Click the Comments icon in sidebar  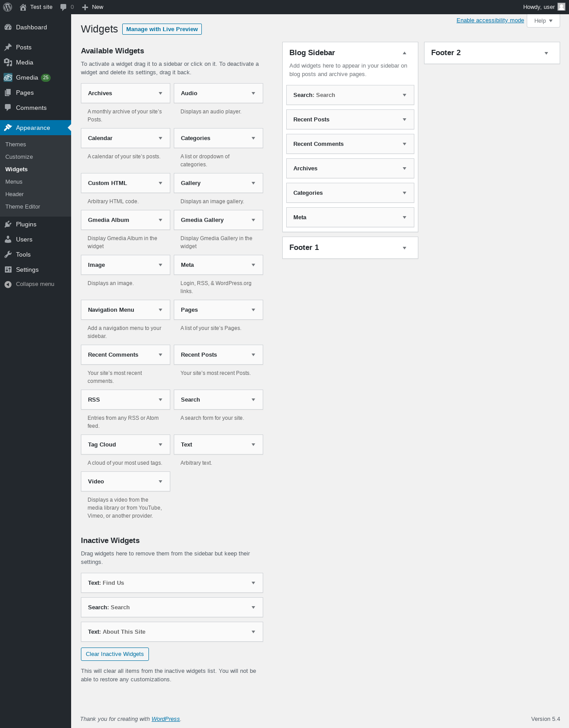pyautogui.click(x=8, y=108)
